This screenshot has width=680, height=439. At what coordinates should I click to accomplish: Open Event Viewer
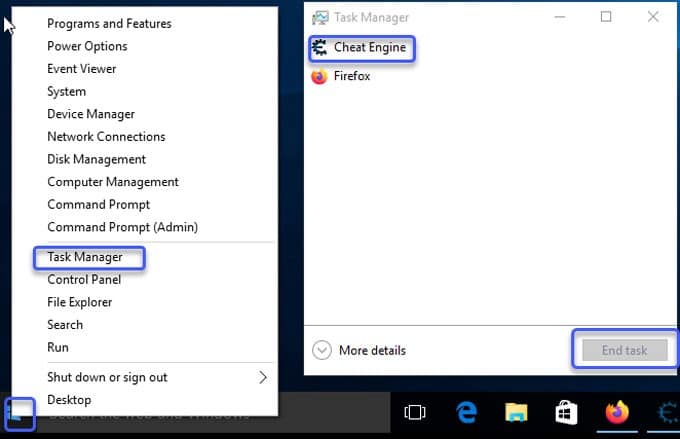(82, 69)
